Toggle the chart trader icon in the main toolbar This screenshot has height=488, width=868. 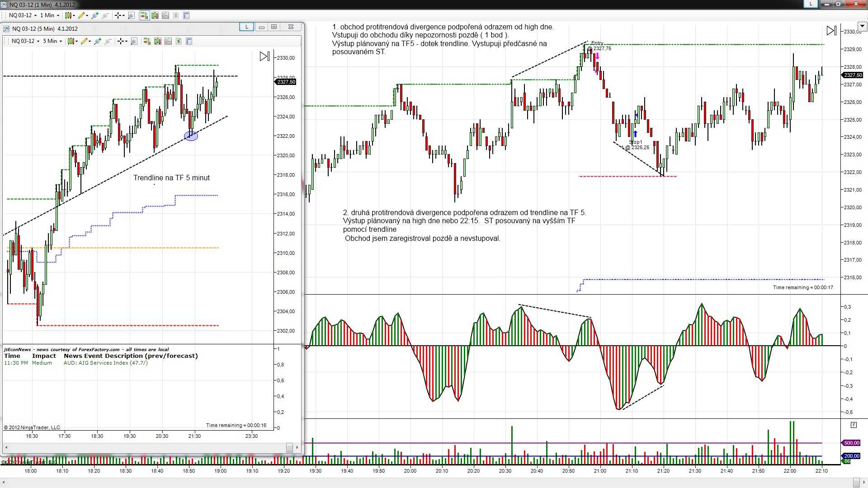[x=144, y=15]
